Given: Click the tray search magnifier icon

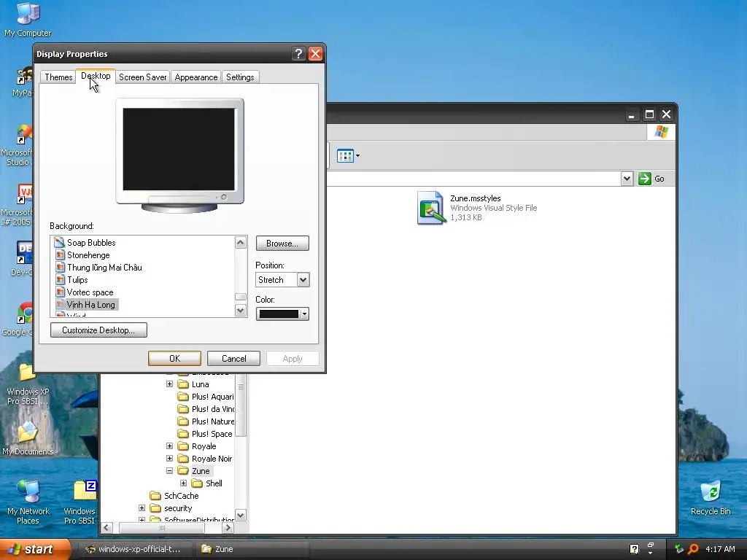Looking at the screenshot, I should [x=693, y=549].
